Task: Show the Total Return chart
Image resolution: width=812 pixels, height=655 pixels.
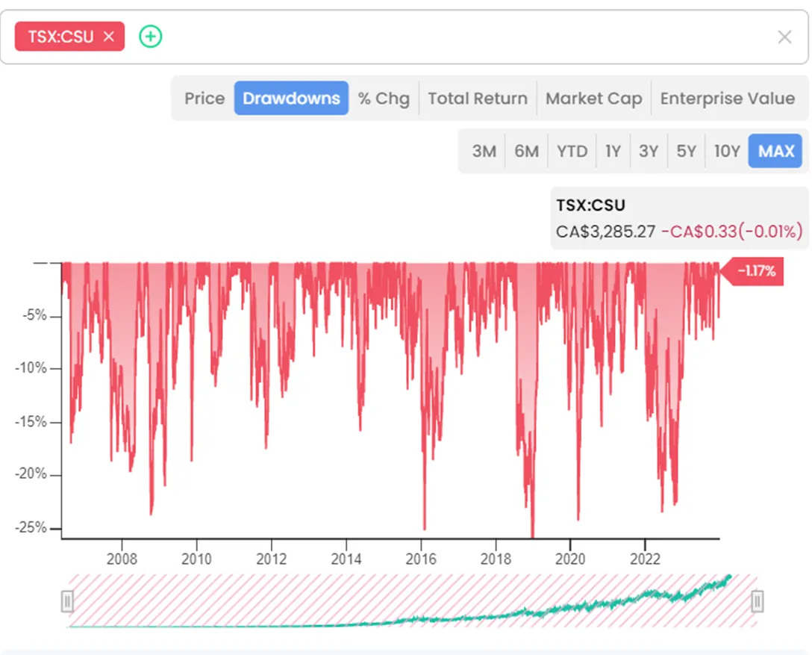Action: tap(478, 99)
